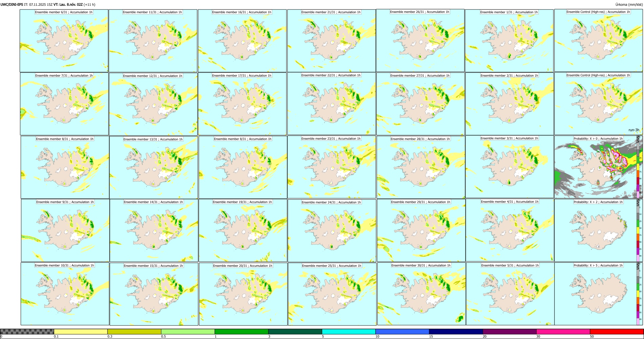Image resolution: width=644 pixels, height=339 pixels.
Task: Click the Ensemble member 21/31 map panel
Action: point(331,41)
